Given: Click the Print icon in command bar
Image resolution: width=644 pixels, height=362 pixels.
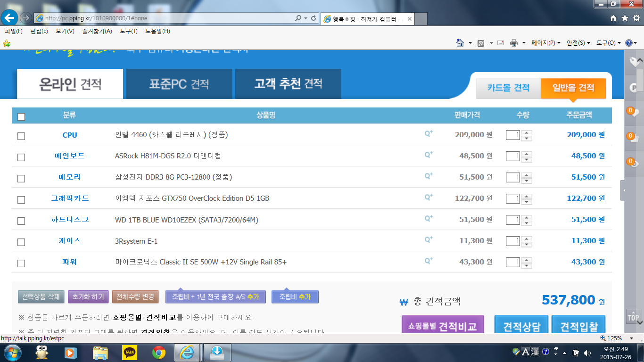Looking at the screenshot, I should tap(514, 43).
